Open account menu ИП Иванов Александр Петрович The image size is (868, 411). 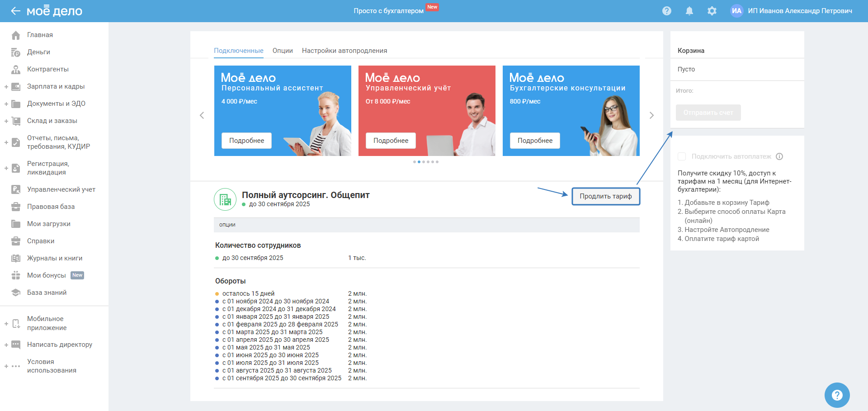point(800,11)
